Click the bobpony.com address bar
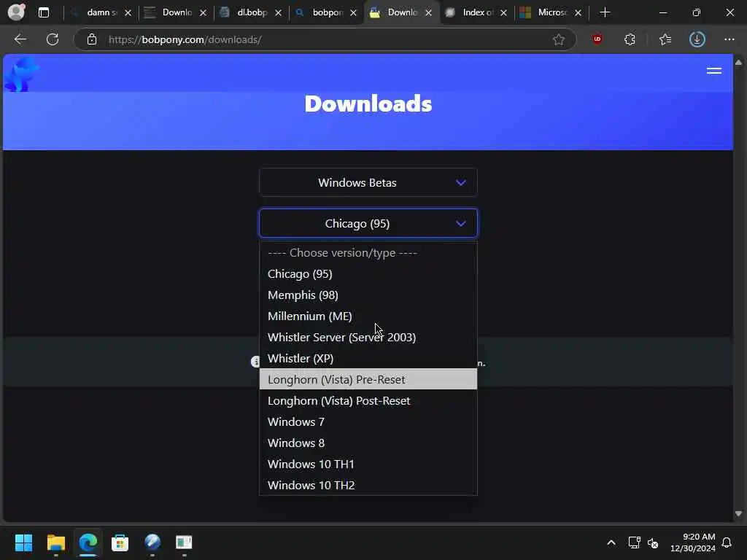747x560 pixels. coord(324,39)
